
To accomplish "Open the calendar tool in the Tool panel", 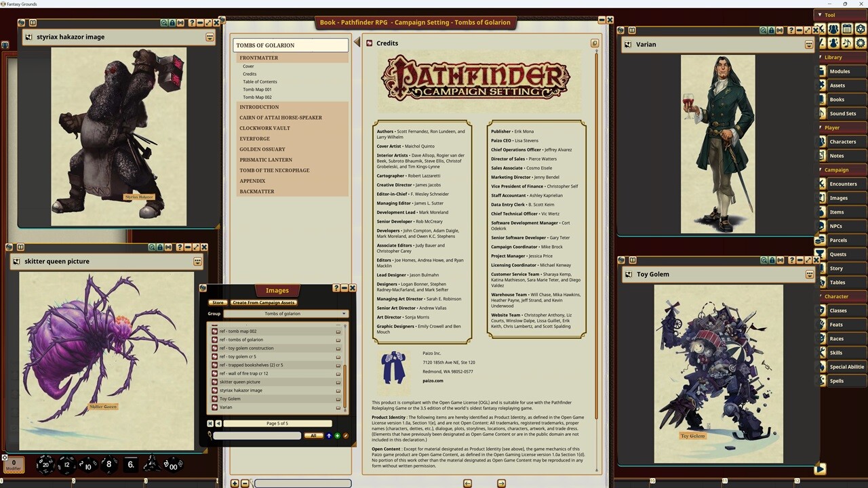I will [x=847, y=28].
